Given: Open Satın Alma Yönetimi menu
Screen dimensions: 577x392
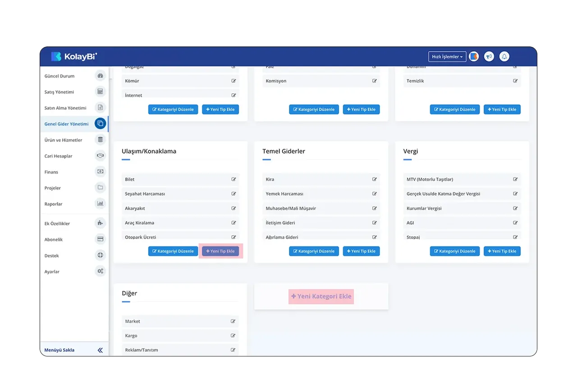Looking at the screenshot, I should (x=74, y=108).
